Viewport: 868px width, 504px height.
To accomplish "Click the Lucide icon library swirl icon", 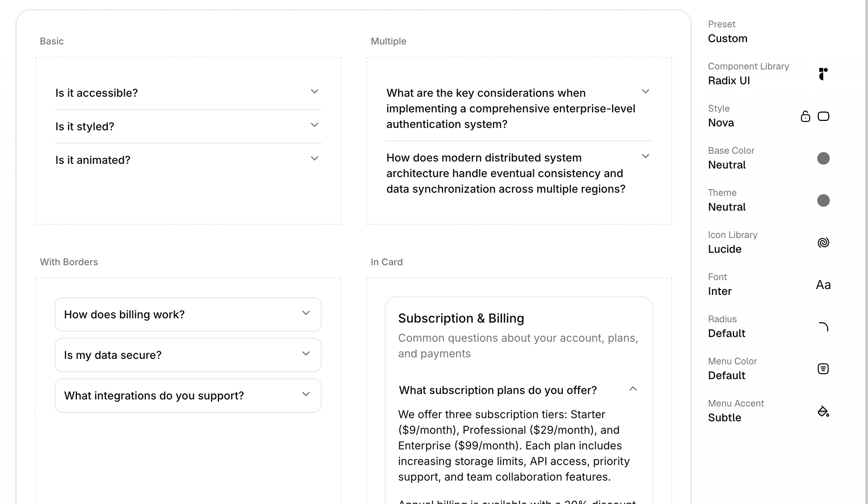I will (823, 243).
